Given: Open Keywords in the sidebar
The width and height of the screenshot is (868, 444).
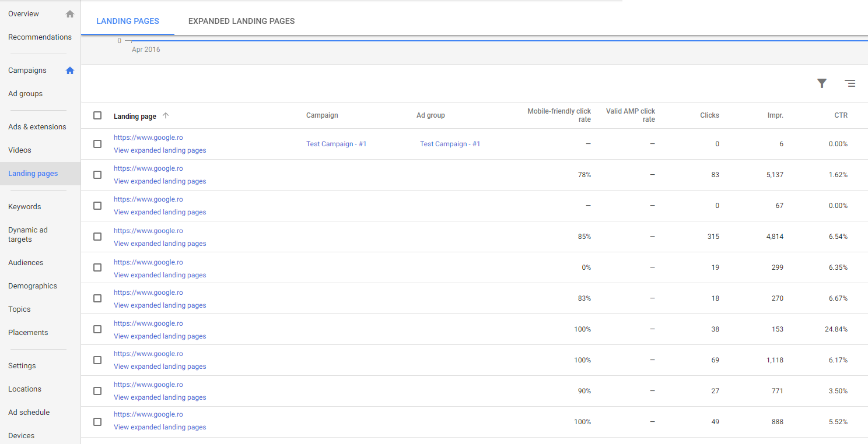Looking at the screenshot, I should point(24,207).
